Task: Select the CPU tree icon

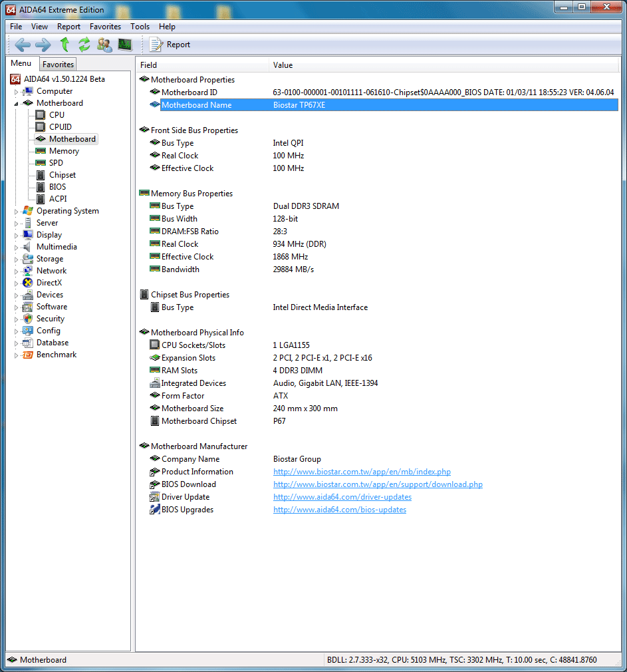Action: click(41, 115)
